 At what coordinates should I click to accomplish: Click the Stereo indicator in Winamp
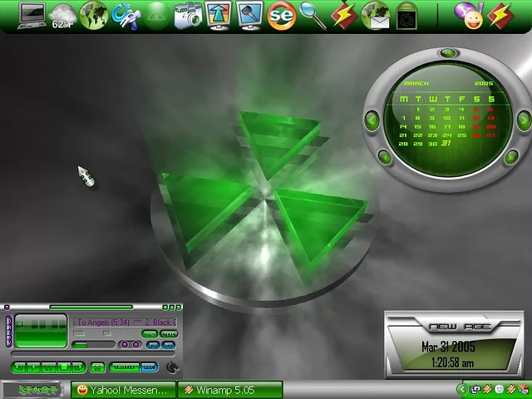click(x=169, y=334)
